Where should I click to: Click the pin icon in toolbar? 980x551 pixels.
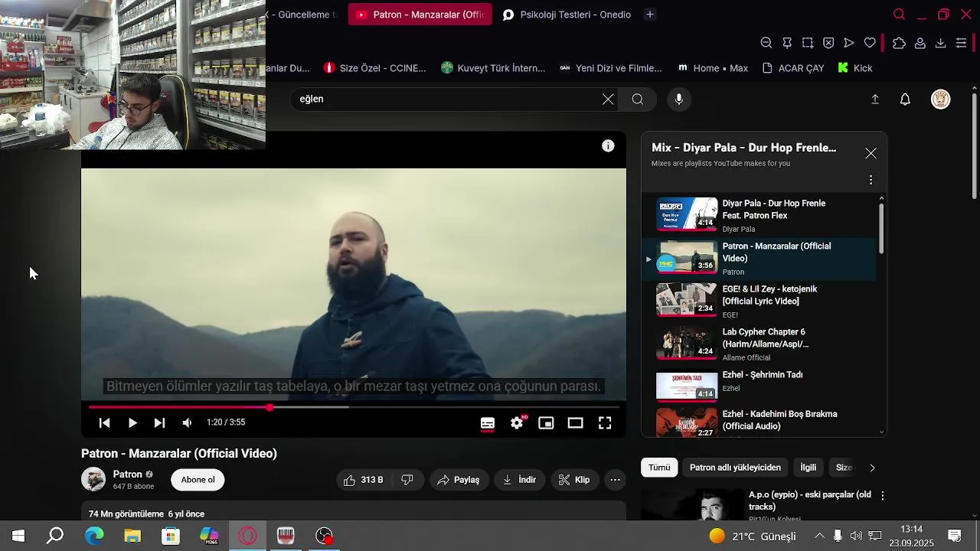coord(787,43)
